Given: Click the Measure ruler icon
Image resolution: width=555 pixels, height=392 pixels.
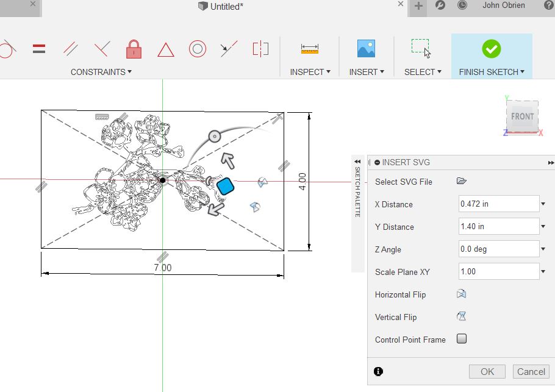Looking at the screenshot, I should [310, 49].
